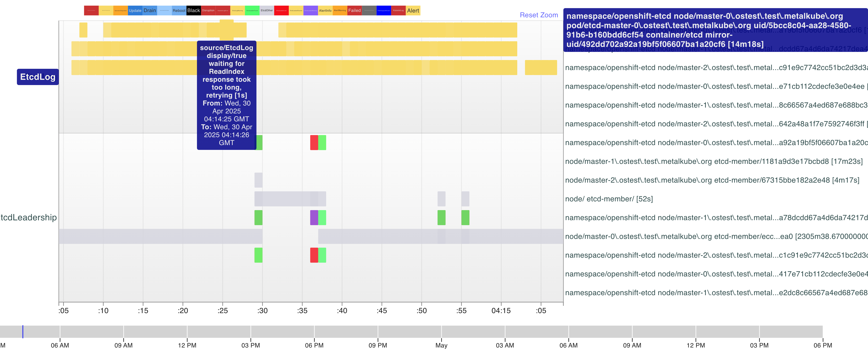Select the KubeletLog legend entry
Viewport: 868px width, 360px height.
pos(398,10)
